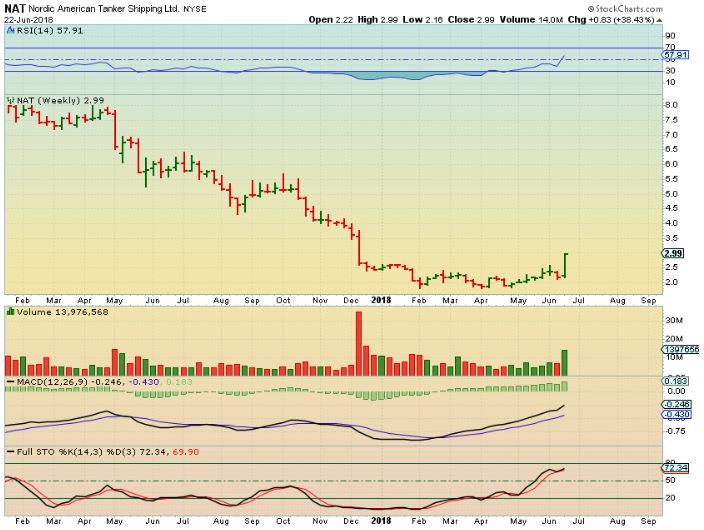The width and height of the screenshot is (704, 530).
Task: Click the Full STO line legend marker
Action: (11, 452)
